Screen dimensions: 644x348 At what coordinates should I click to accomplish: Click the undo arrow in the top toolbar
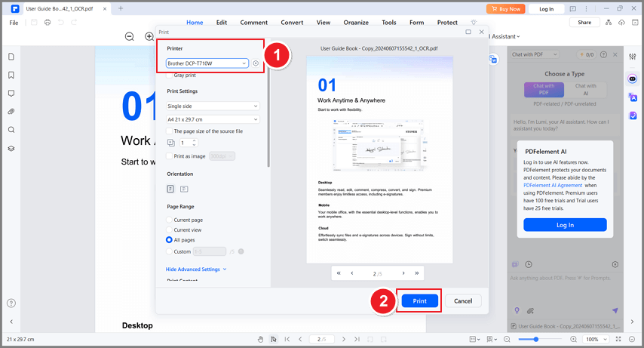tap(61, 22)
